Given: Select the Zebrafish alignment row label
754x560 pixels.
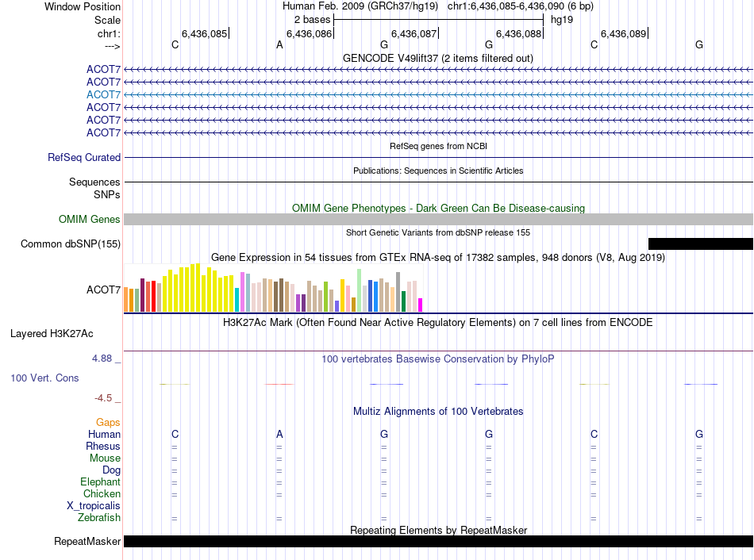Looking at the screenshot, I should pos(99,518).
